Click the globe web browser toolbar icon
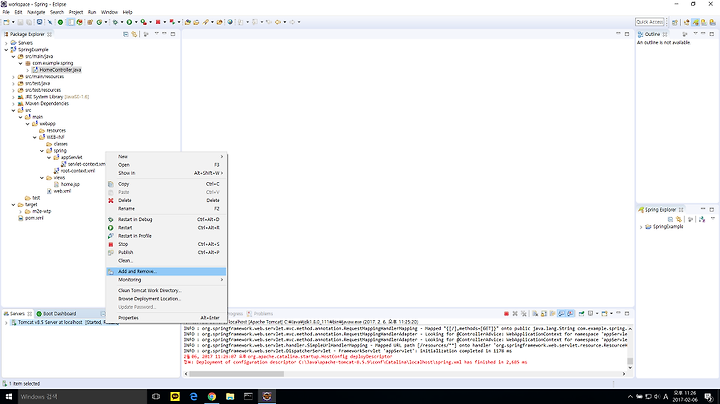Image resolution: width=720 pixels, height=404 pixels. (230, 22)
